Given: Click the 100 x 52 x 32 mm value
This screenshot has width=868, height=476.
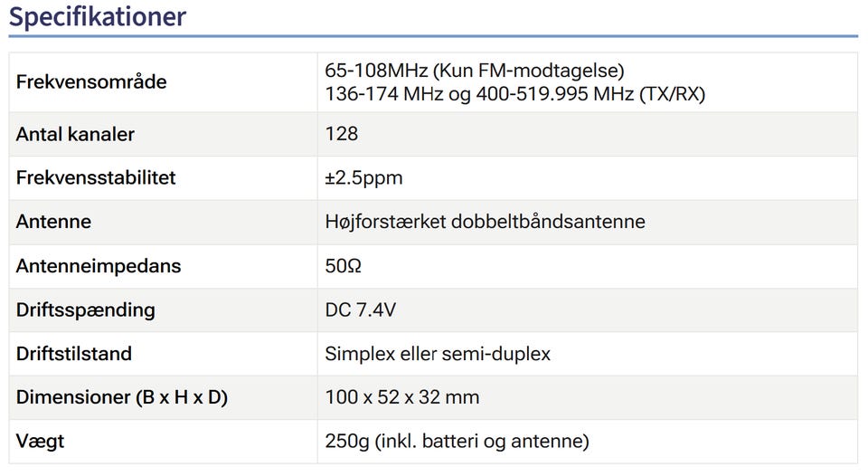Looking at the screenshot, I should click(x=402, y=397).
